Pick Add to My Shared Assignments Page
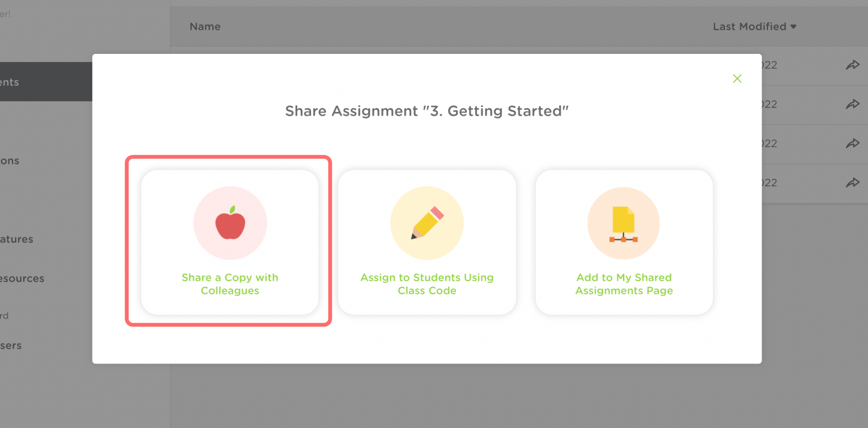Viewport: 868px width, 428px height. [624, 284]
